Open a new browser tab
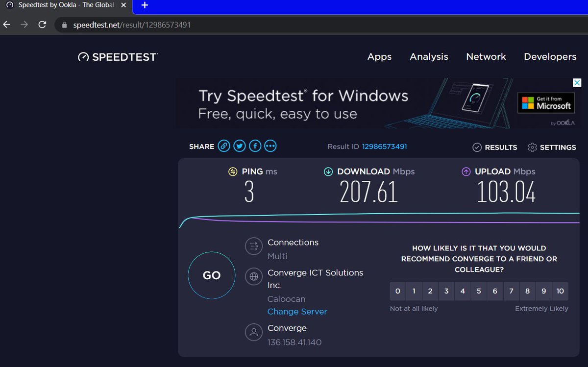This screenshot has width=588, height=367. 145,5
